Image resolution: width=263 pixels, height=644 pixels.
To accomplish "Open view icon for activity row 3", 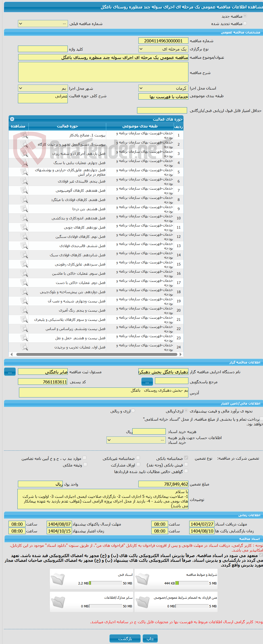I will (24, 154).
